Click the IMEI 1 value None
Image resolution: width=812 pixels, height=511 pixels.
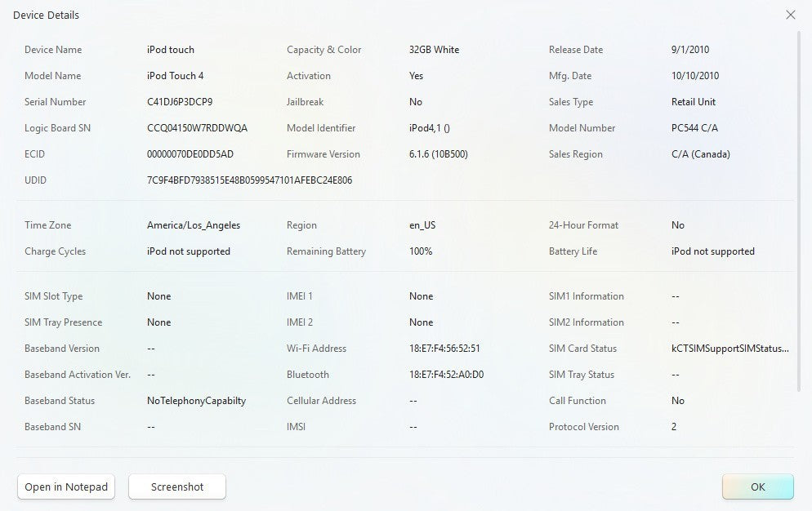point(421,296)
